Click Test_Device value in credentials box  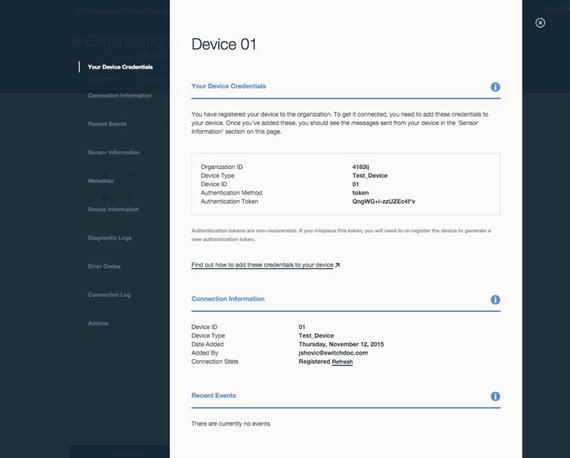[370, 176]
